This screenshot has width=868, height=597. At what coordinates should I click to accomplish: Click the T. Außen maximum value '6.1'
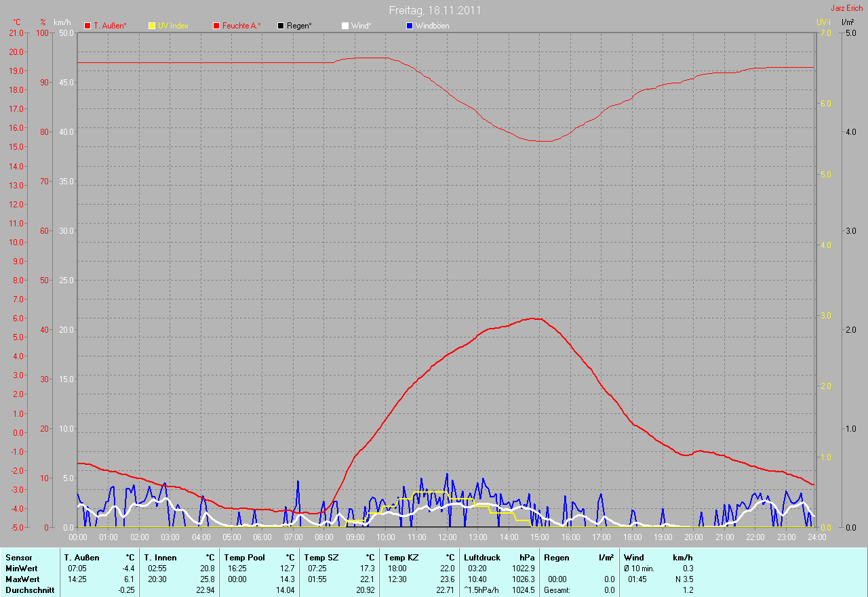coord(130,579)
